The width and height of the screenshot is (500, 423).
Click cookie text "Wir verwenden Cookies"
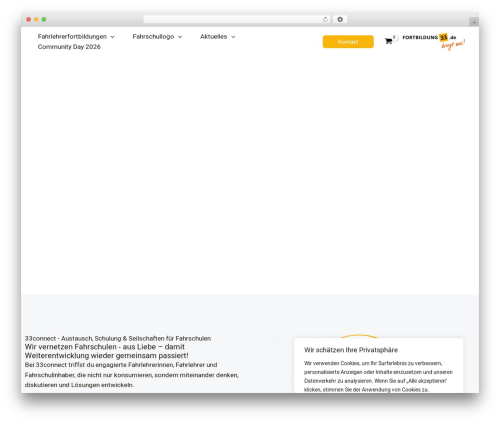tap(378, 376)
